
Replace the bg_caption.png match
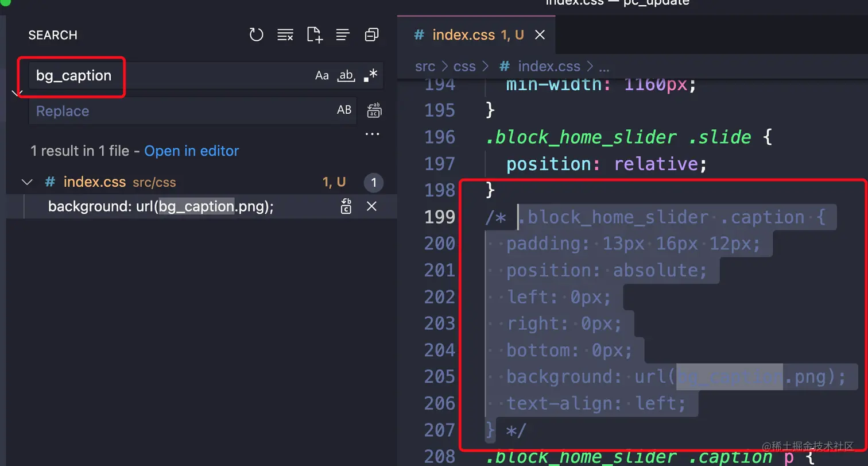[346, 206]
